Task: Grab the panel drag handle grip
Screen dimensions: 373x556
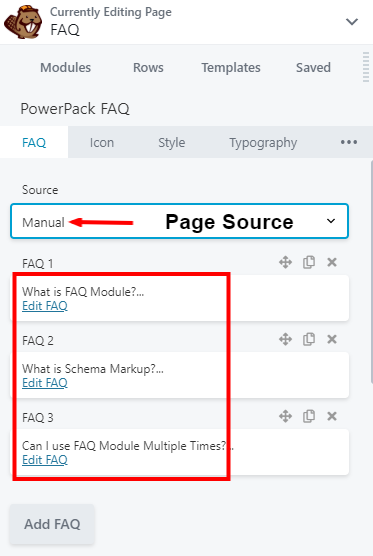Action: (366, 67)
